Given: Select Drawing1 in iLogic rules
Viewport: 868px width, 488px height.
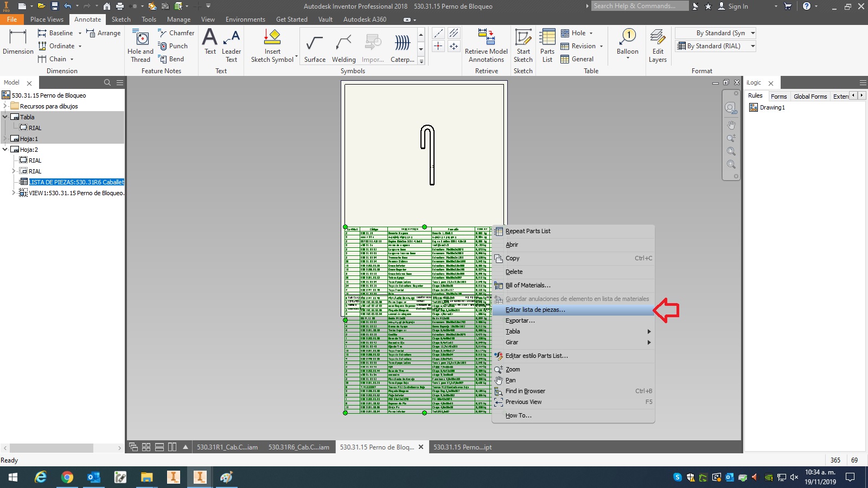Looking at the screenshot, I should click(x=767, y=107).
